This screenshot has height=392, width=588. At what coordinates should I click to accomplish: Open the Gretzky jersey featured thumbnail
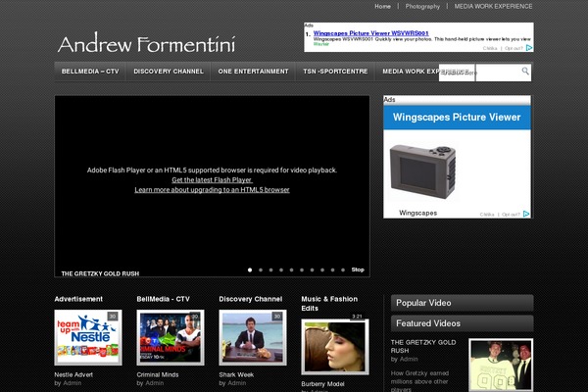click(x=501, y=365)
